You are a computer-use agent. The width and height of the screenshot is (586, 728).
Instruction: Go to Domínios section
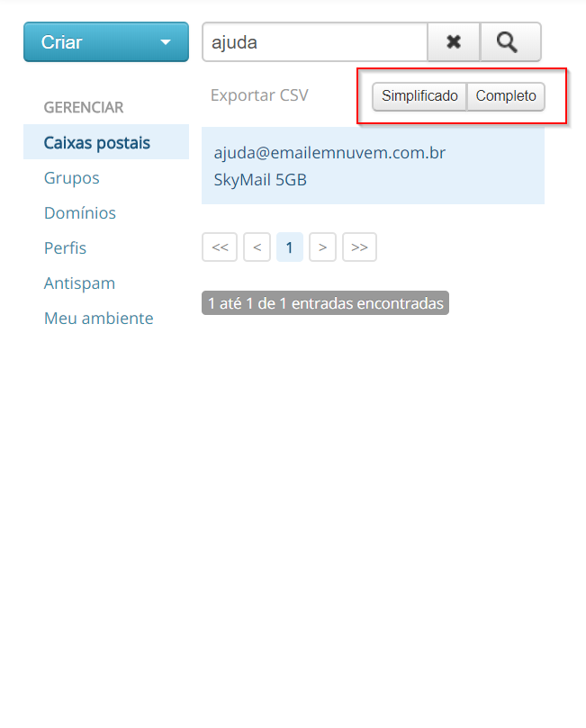pos(80,213)
